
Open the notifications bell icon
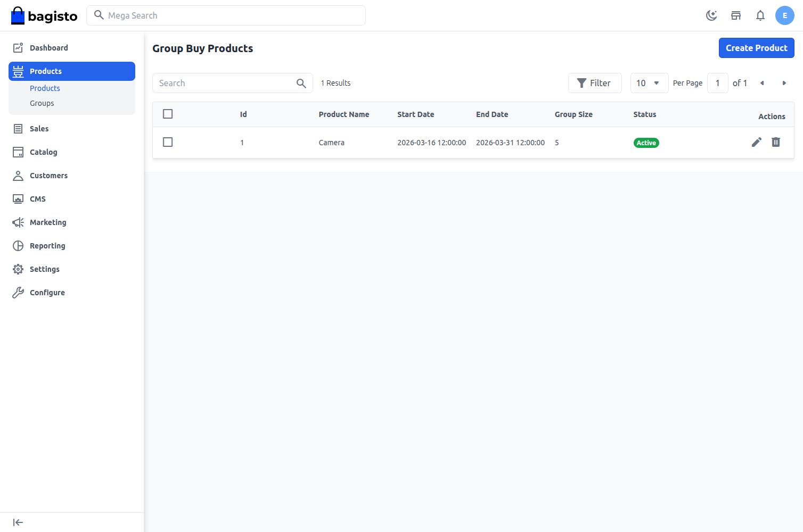coord(760,15)
